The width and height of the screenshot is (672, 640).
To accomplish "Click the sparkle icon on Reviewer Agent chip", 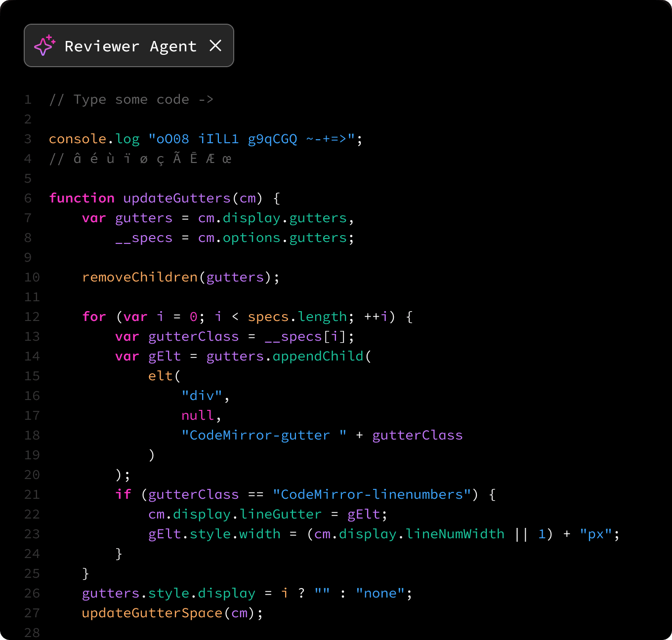I will click(x=44, y=45).
